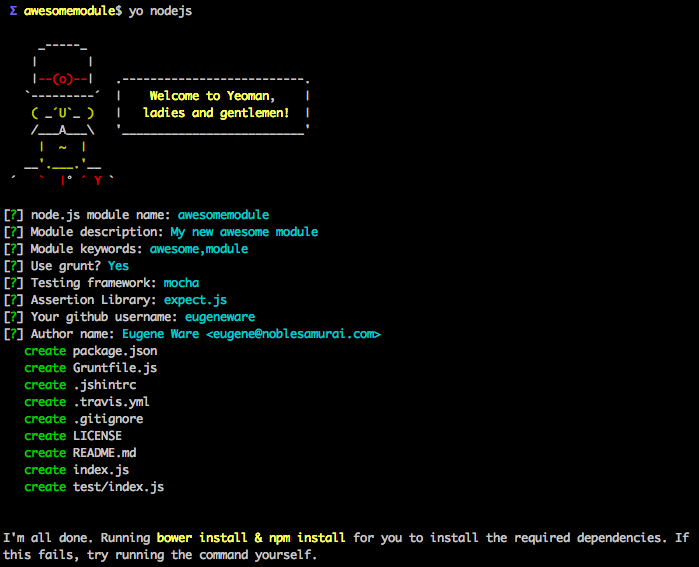Click the question mark beside node.js module name

(11, 215)
